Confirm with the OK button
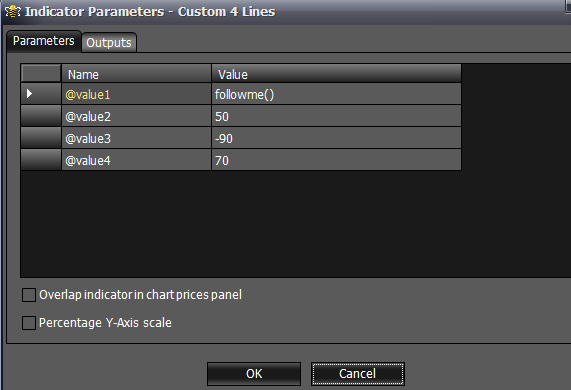Viewport: 571px width, 390px height. click(254, 374)
